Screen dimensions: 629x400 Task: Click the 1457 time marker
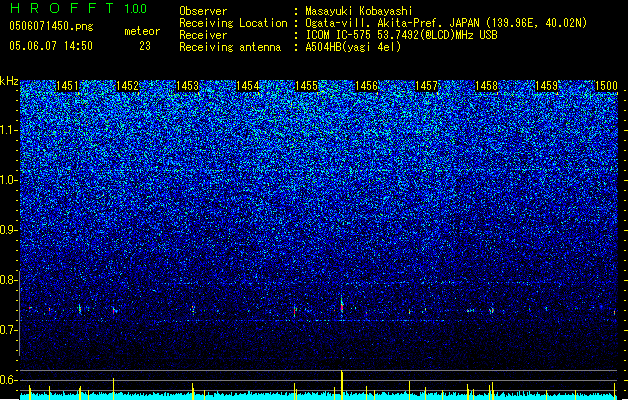coord(426,86)
